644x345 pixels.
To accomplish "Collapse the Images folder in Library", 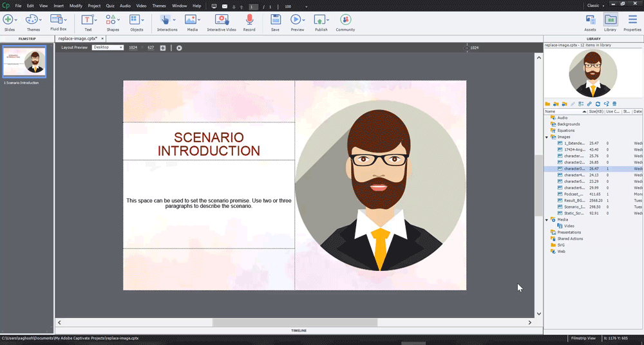I will 547,137.
